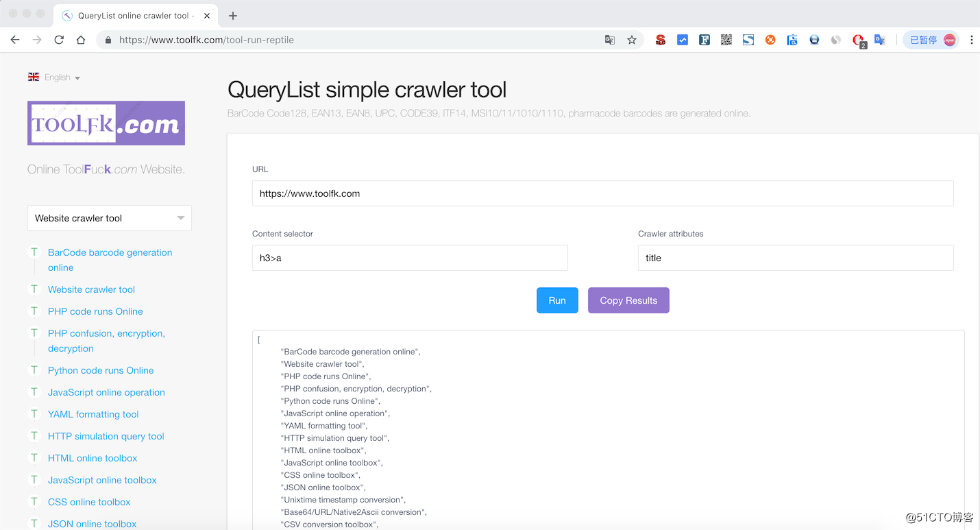Open JSON online toolbox sidebar link
This screenshot has height=530, width=980.
[93, 524]
